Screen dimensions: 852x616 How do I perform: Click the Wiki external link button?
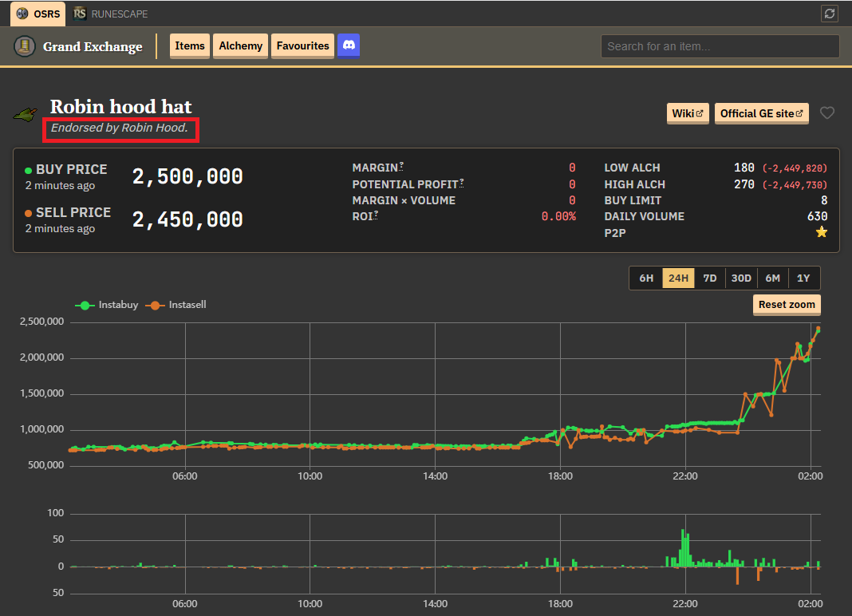coord(688,113)
